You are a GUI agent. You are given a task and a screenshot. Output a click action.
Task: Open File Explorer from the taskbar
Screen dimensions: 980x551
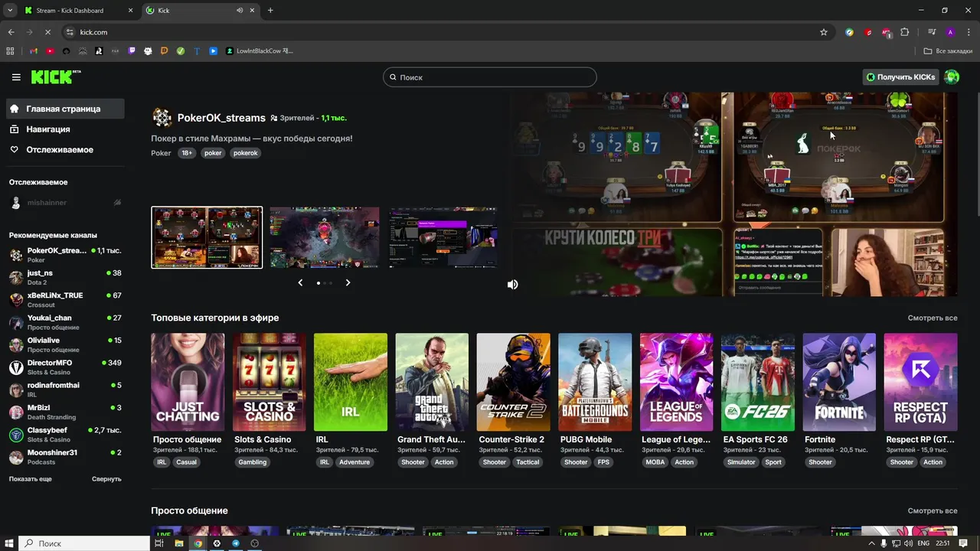click(x=178, y=543)
